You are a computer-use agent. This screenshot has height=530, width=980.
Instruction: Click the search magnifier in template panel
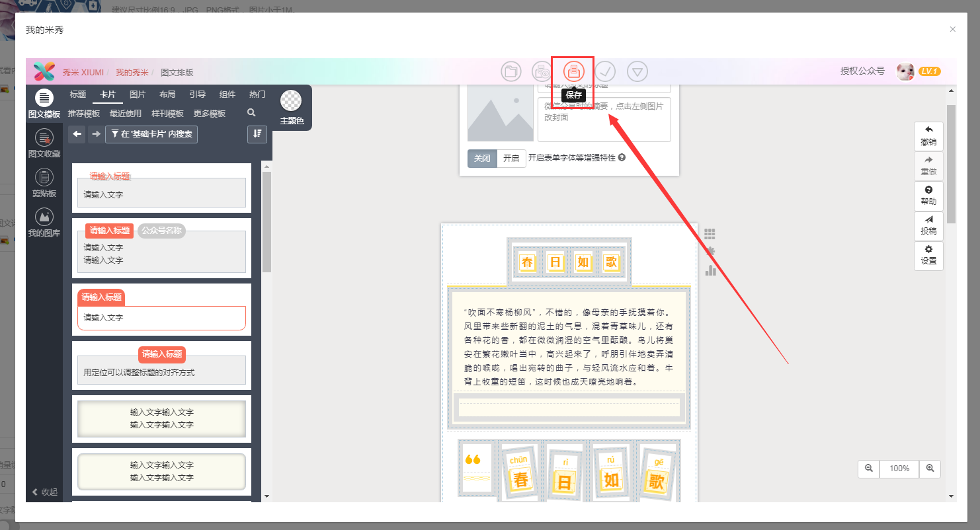point(251,113)
